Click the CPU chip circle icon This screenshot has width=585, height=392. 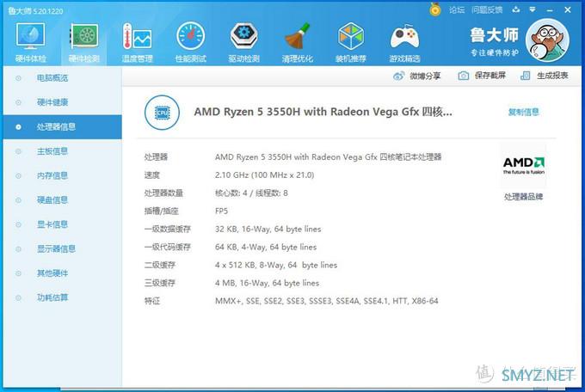[162, 113]
